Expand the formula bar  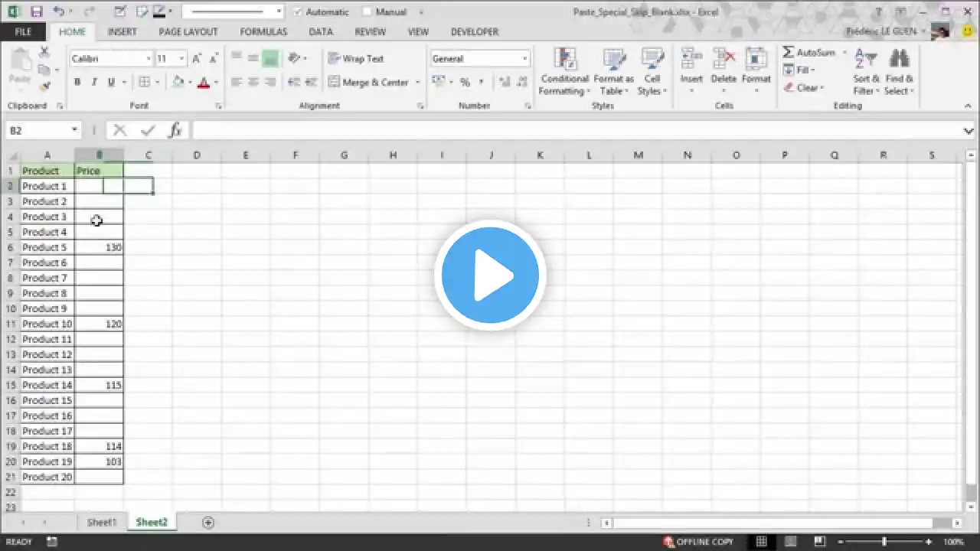[x=969, y=131]
